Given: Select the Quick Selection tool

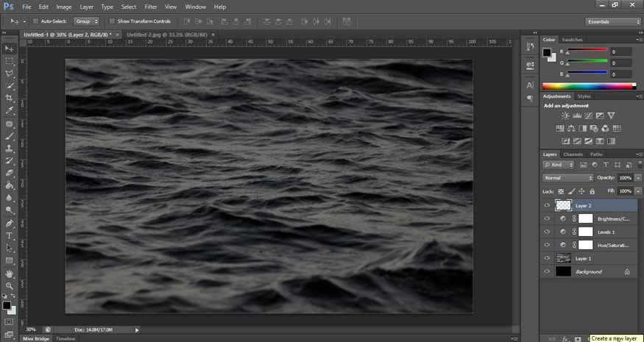Looking at the screenshot, I should click(9, 86).
